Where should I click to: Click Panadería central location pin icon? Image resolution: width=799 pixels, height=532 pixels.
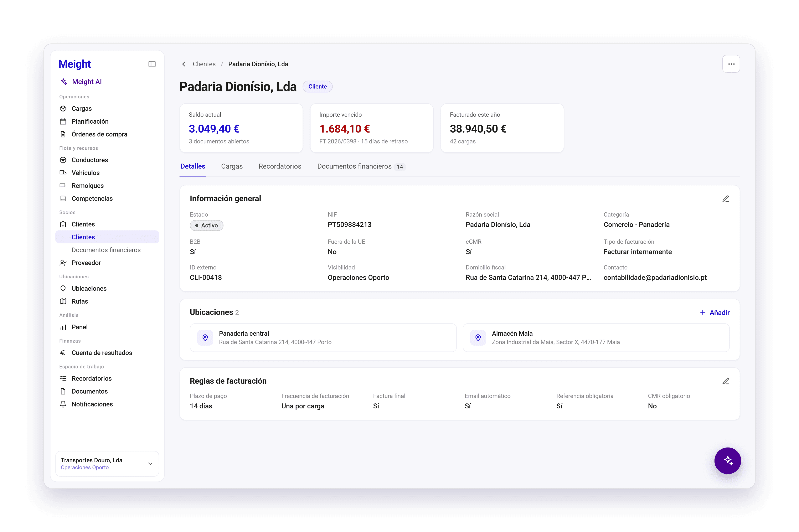(205, 338)
